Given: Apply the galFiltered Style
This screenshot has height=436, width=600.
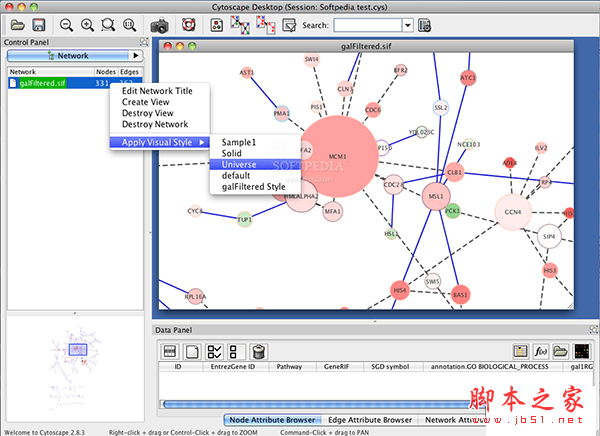Looking at the screenshot, I should tap(254, 186).
